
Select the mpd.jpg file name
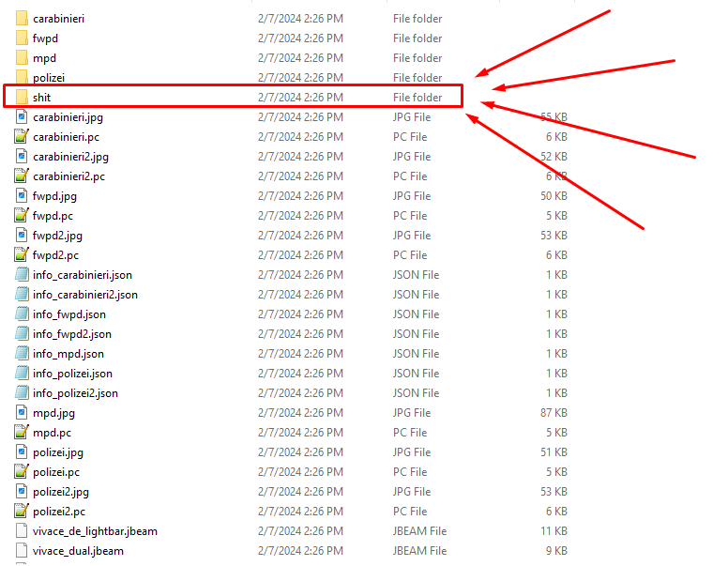53,414
